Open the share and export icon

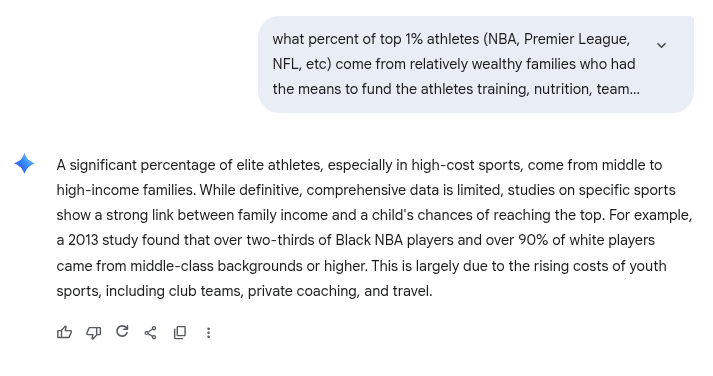pyautogui.click(x=151, y=332)
